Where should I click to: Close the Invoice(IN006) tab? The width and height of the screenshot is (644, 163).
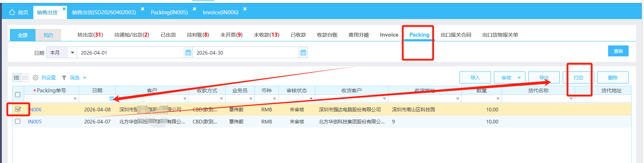coord(245,9)
